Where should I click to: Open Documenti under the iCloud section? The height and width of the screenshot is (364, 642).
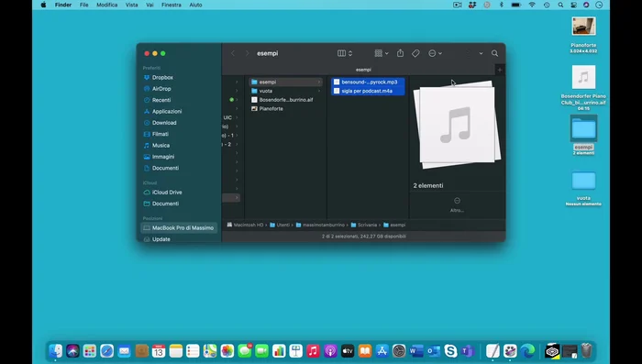click(x=165, y=204)
